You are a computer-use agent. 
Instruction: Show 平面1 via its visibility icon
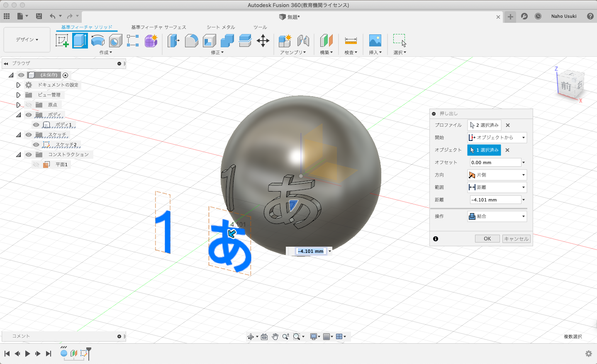(36, 165)
